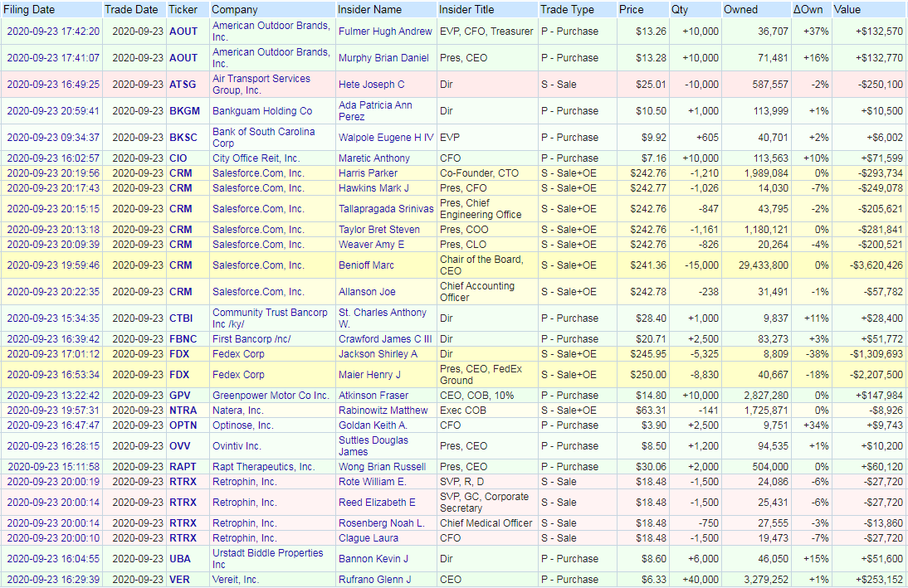This screenshot has height=588, width=908.
Task: Open insider Allanson Joe
Action: click(x=367, y=292)
